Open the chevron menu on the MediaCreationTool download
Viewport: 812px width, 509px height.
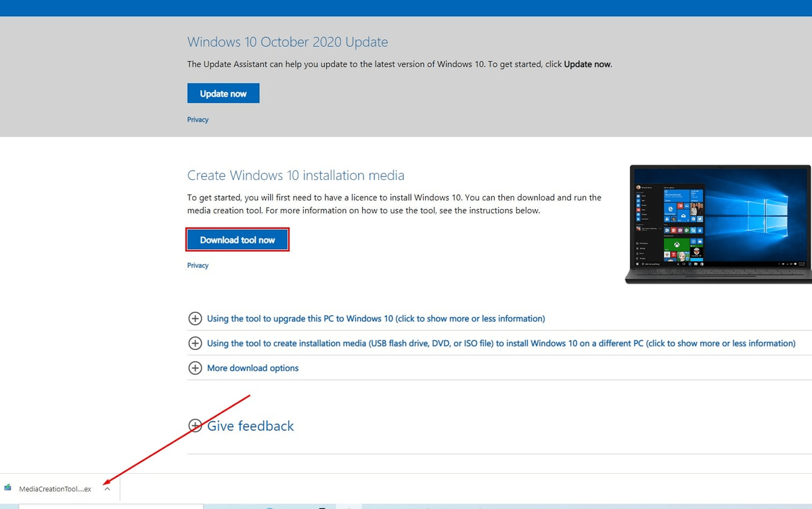[106, 488]
